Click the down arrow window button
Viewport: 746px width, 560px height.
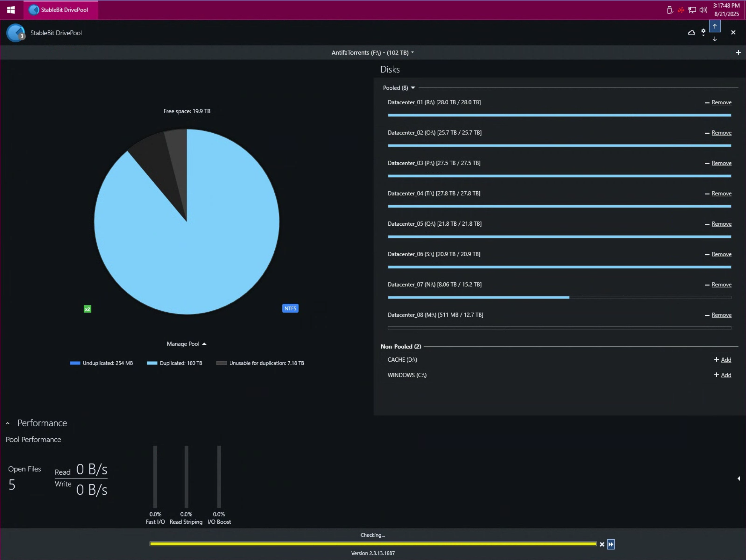(715, 39)
